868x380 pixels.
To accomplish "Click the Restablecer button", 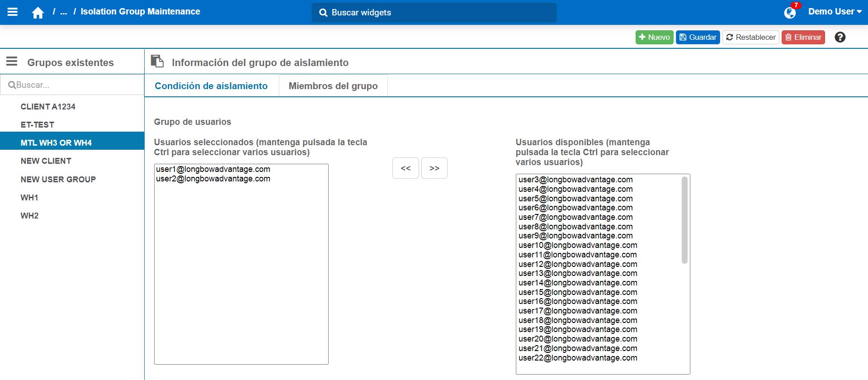I will (750, 37).
